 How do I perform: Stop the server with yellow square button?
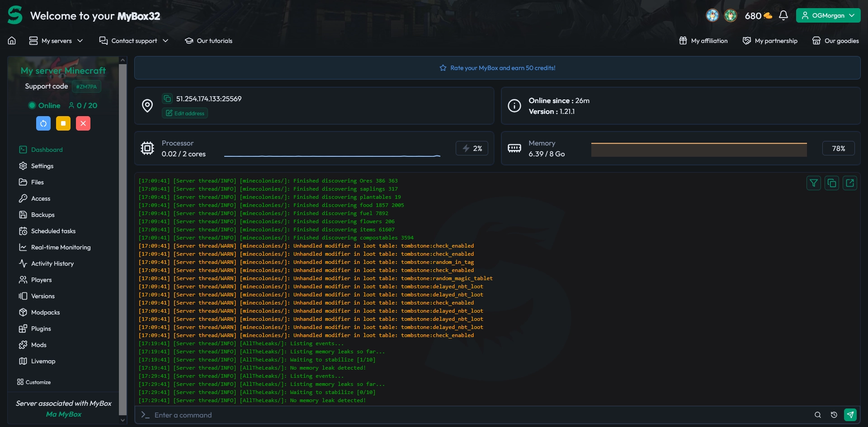pyautogui.click(x=63, y=123)
